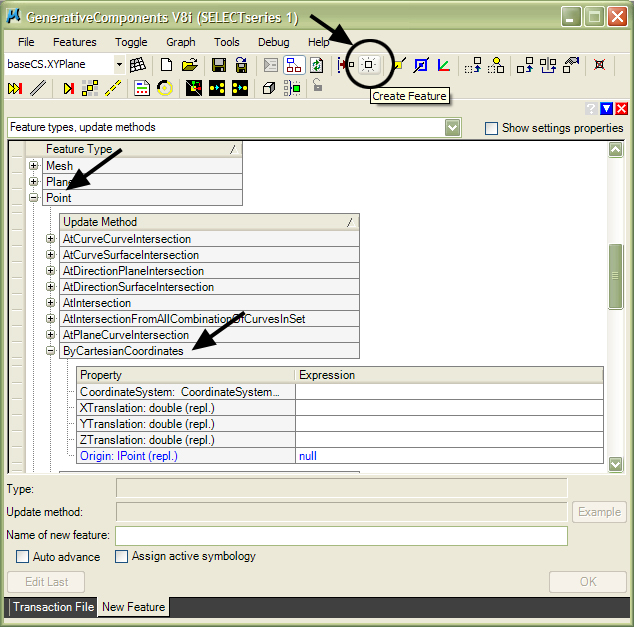Click the yellow ring circle icon
This screenshot has height=627, width=634.
[x=165, y=88]
